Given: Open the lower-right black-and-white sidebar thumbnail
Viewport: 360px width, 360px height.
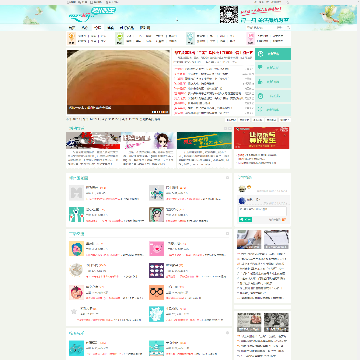Looking at the screenshot, I should click(276, 322).
